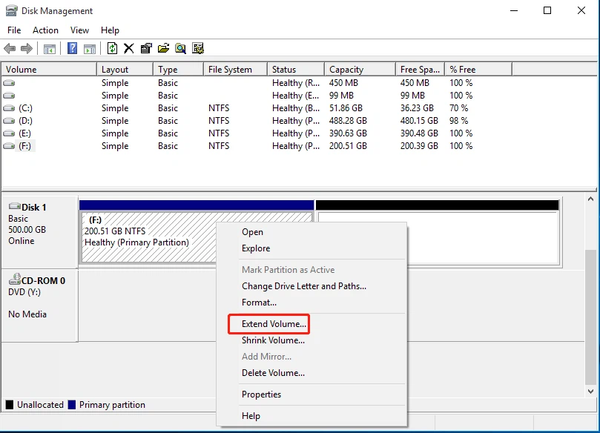Click the blue Help question-mark toolbar icon
The width and height of the screenshot is (600, 433).
73,48
